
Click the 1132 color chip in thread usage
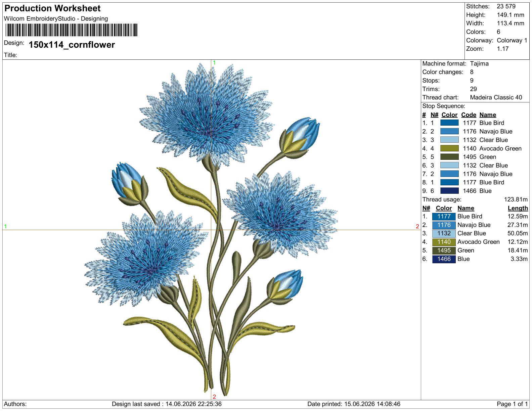pos(444,233)
